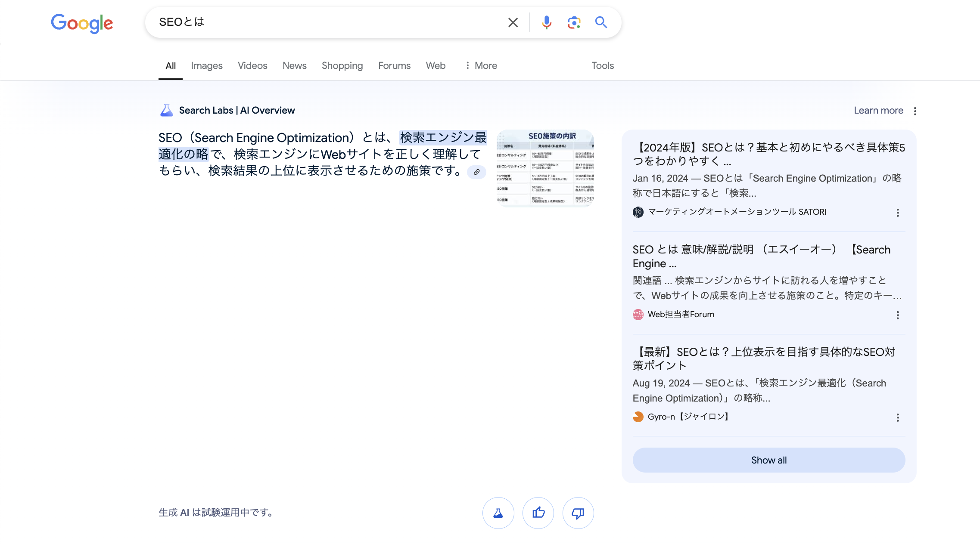The height and width of the screenshot is (544, 980).
Task: Open the three-dot menu next to Learn more
Action: (915, 111)
